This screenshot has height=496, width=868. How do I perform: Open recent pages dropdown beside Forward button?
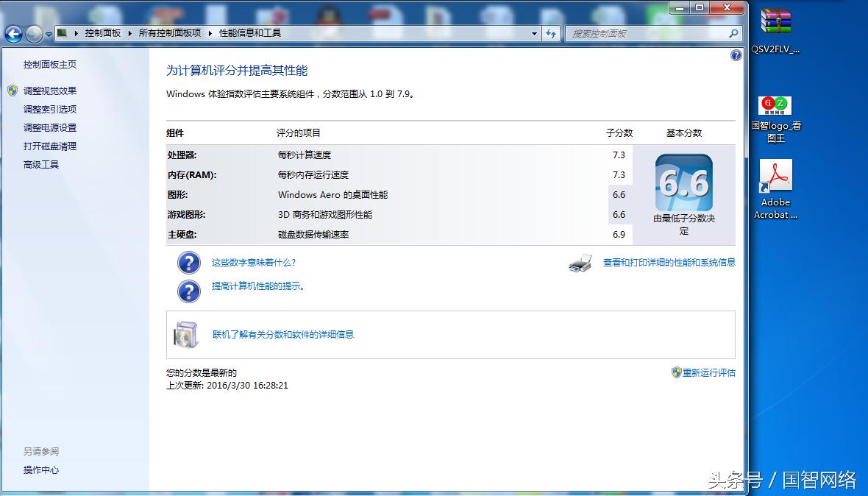[x=49, y=35]
